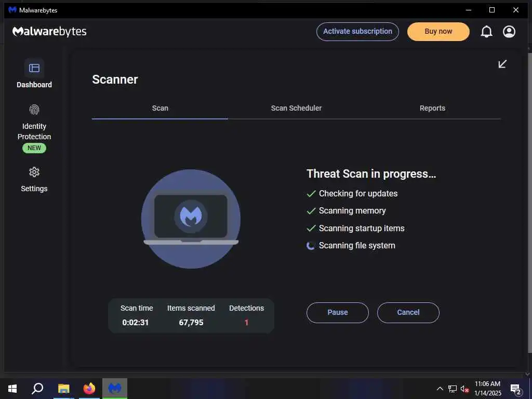Click the laptop scan illustration
Screen dimensions: 532x399
[191, 219]
